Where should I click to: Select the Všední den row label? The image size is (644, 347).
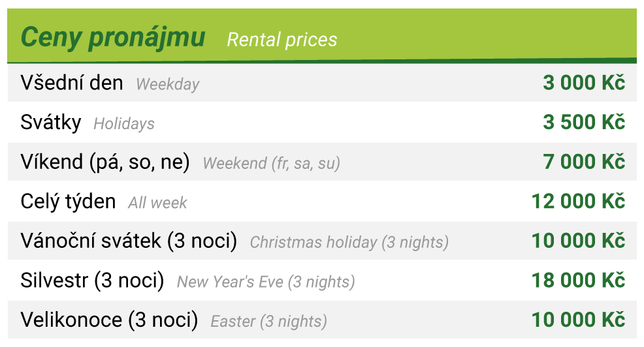(72, 83)
